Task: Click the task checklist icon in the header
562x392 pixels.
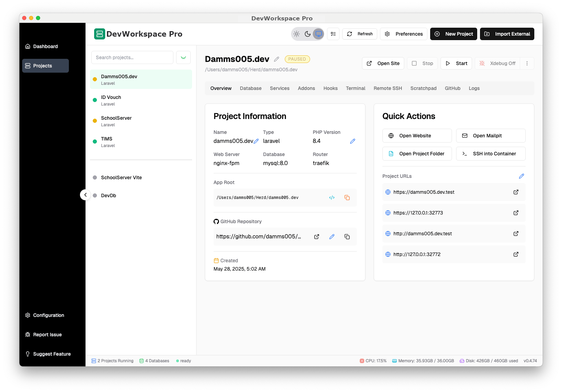Action: click(333, 34)
